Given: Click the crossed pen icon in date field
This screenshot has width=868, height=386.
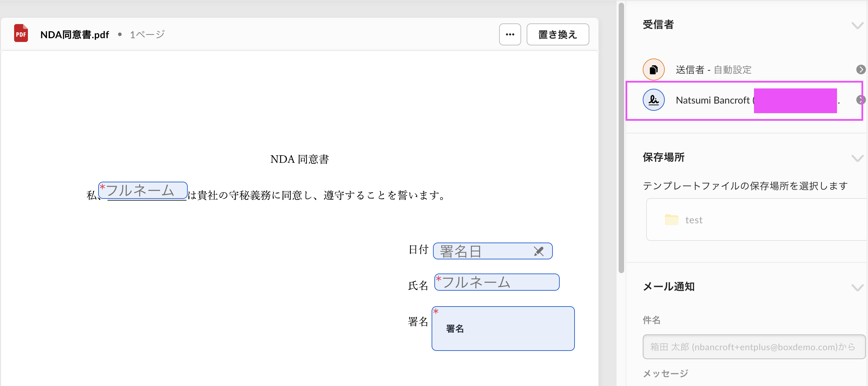Looking at the screenshot, I should click(539, 251).
